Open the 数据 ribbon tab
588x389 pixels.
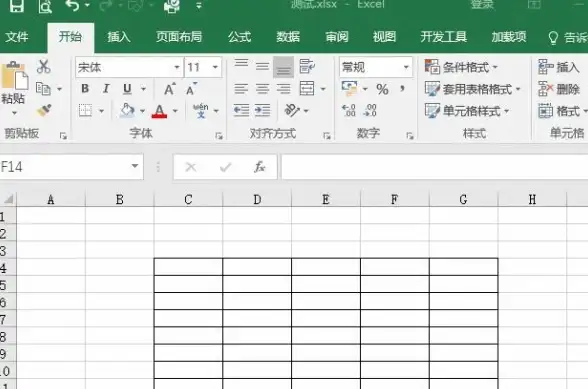(x=288, y=37)
